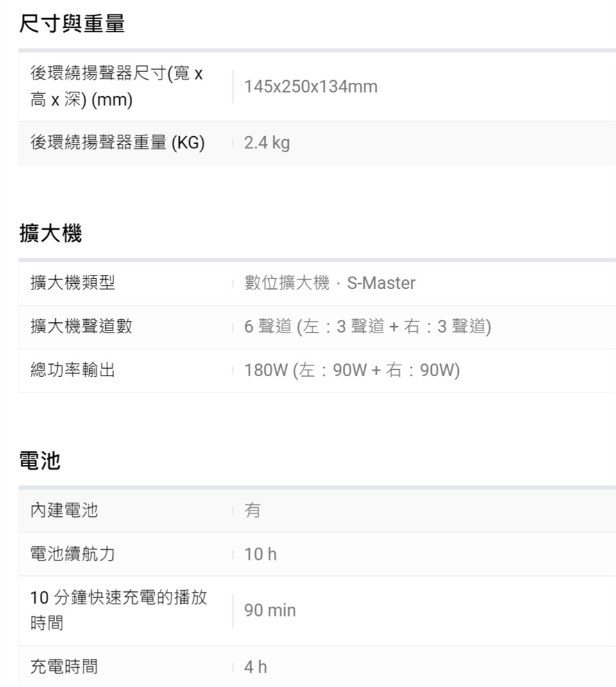Viewport: 616px width, 687px height.
Task: Click the 6 聲道 channel count value
Action: click(368, 326)
